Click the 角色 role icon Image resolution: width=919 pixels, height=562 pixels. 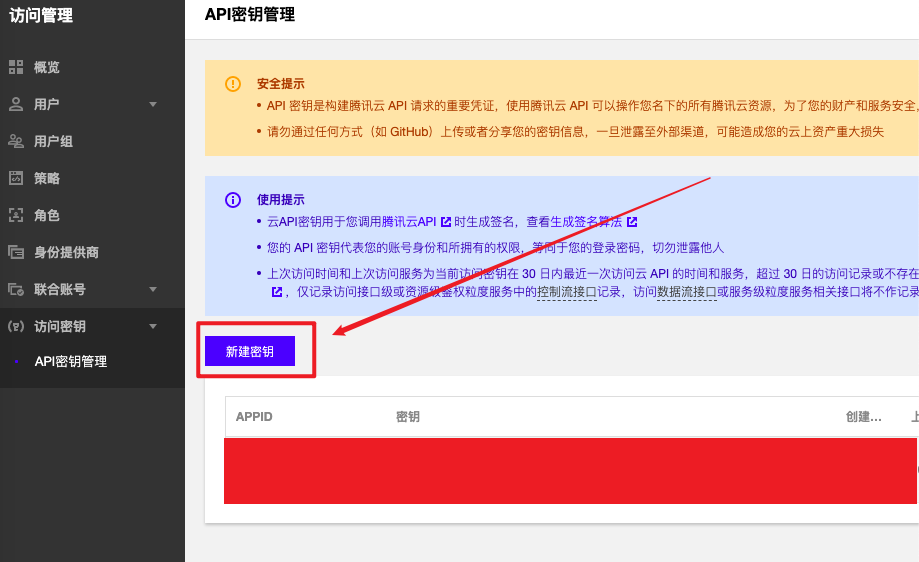point(16,215)
